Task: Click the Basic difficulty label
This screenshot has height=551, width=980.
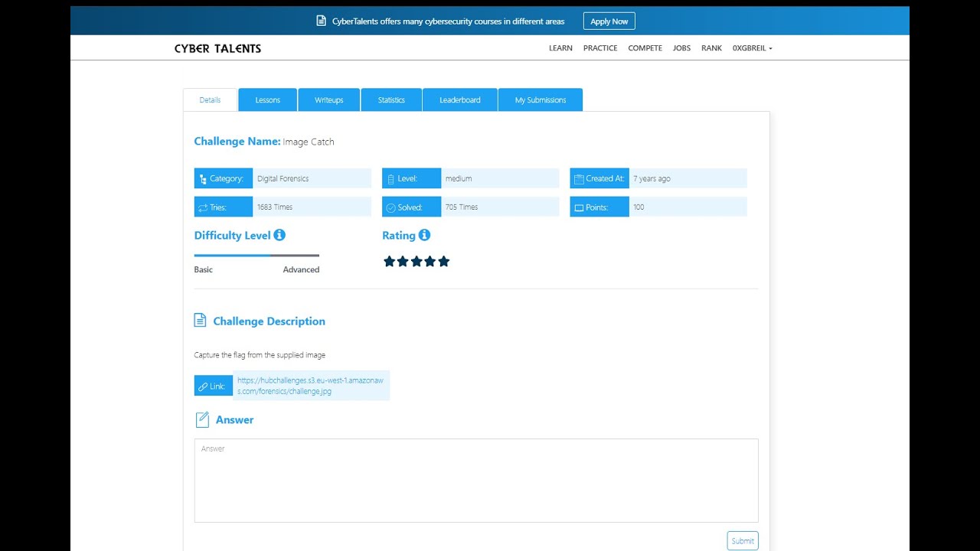Action: (x=204, y=269)
